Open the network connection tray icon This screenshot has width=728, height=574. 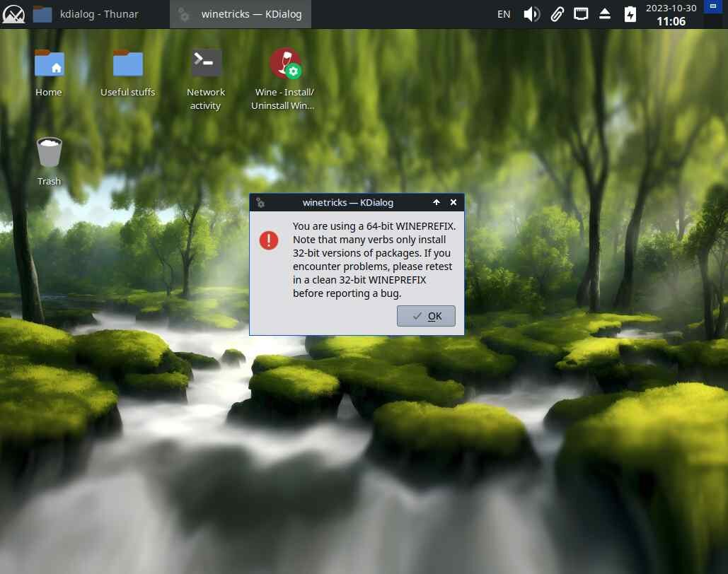581,14
